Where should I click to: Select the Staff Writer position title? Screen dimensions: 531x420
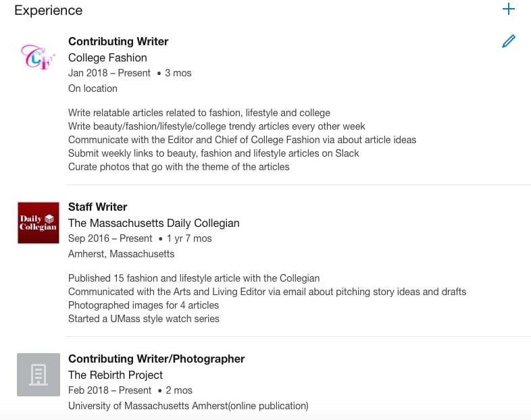[97, 207]
